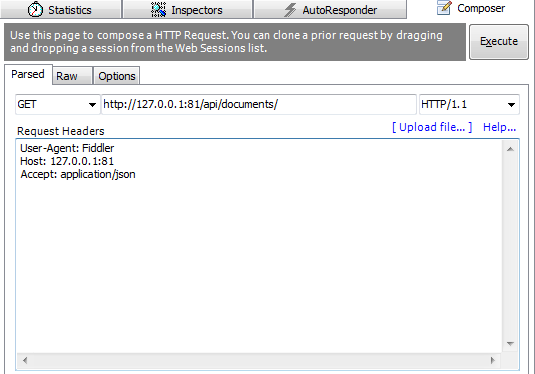Screen dimensions: 535x374
Task: Click the request URL address field
Action: click(x=259, y=104)
